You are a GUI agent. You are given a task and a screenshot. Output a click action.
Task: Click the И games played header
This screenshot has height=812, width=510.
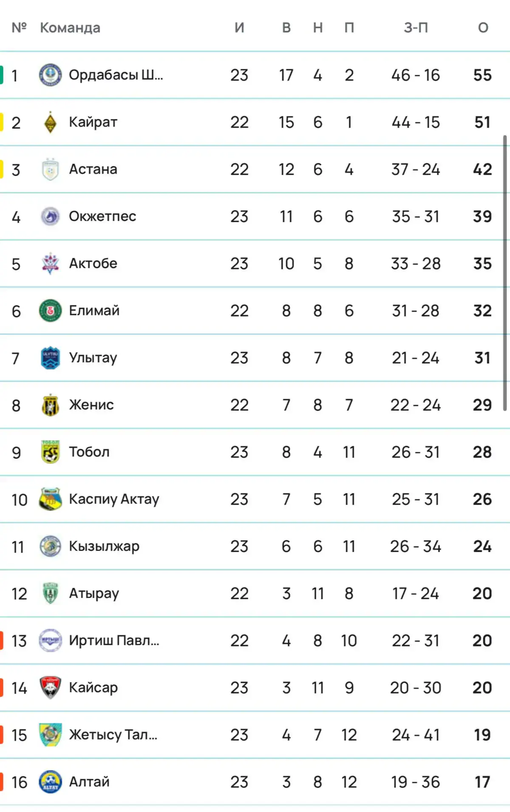[x=239, y=28]
